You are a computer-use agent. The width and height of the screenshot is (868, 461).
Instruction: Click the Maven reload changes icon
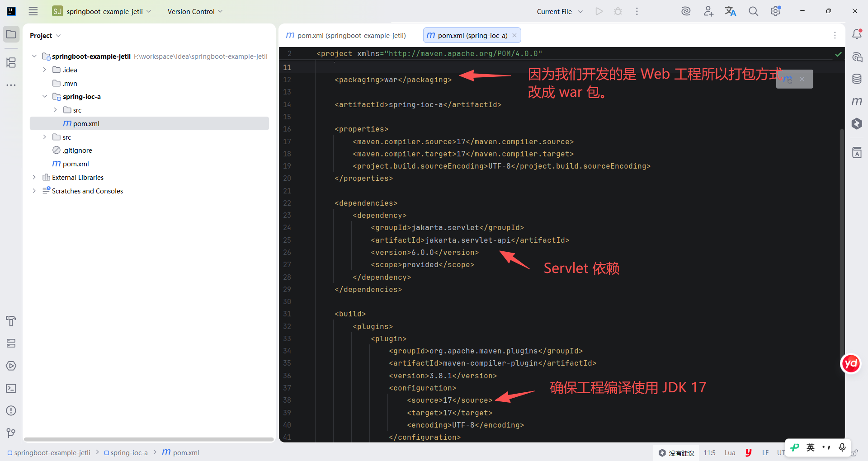click(x=787, y=79)
